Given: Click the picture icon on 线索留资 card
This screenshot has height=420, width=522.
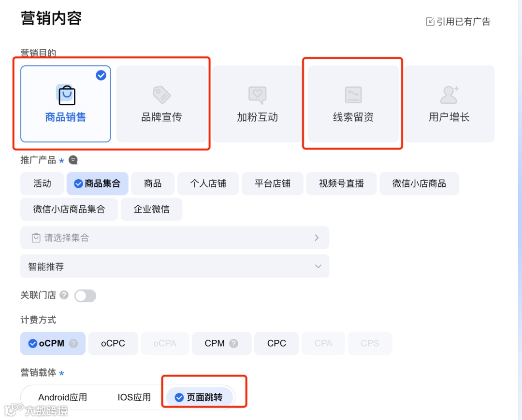Looking at the screenshot, I should (x=353, y=95).
